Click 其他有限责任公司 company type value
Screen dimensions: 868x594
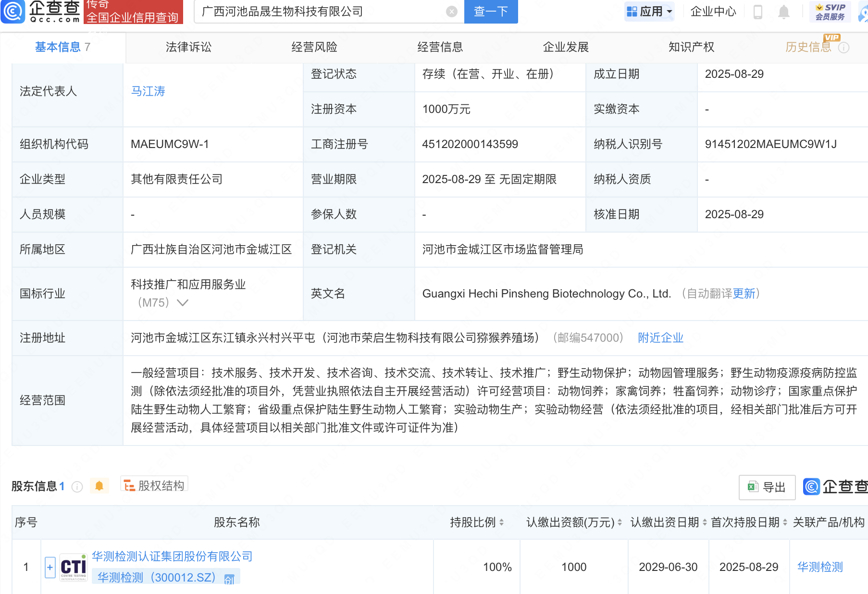coord(177,179)
